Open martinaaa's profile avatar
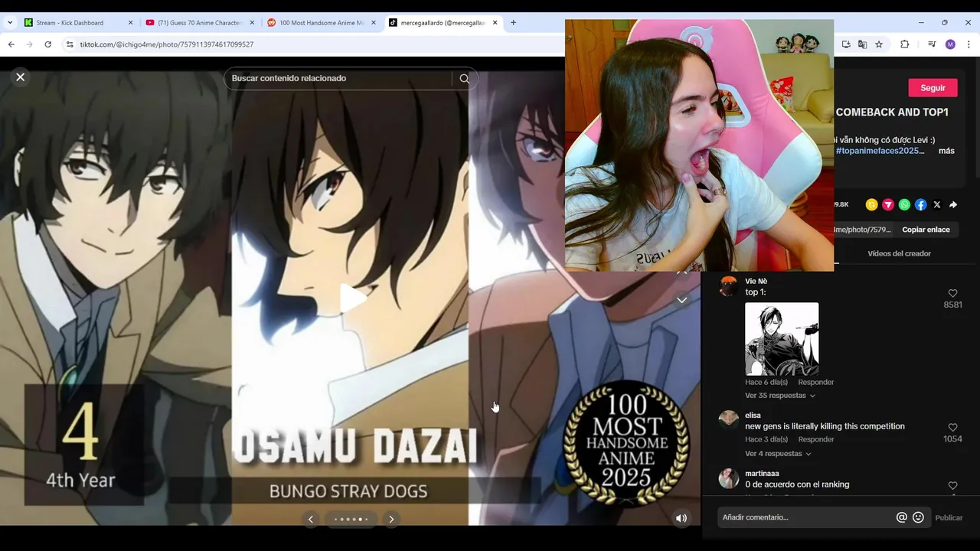This screenshot has height=551, width=980. click(x=728, y=478)
